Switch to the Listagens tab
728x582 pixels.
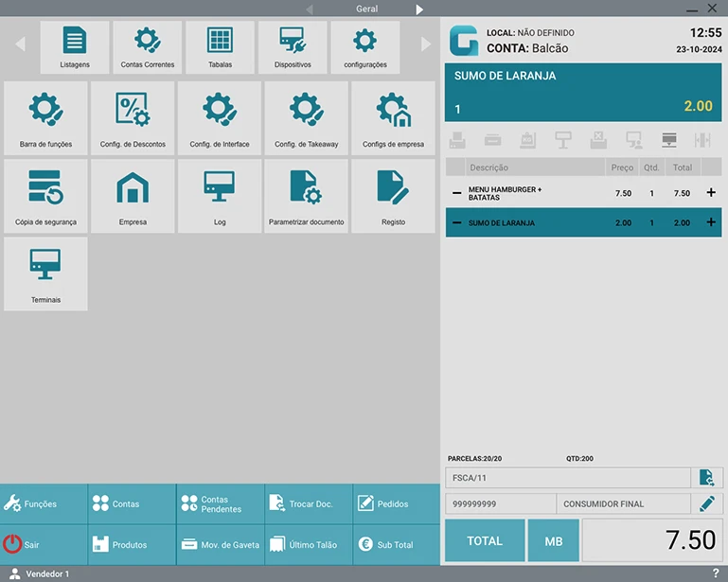[x=75, y=47]
